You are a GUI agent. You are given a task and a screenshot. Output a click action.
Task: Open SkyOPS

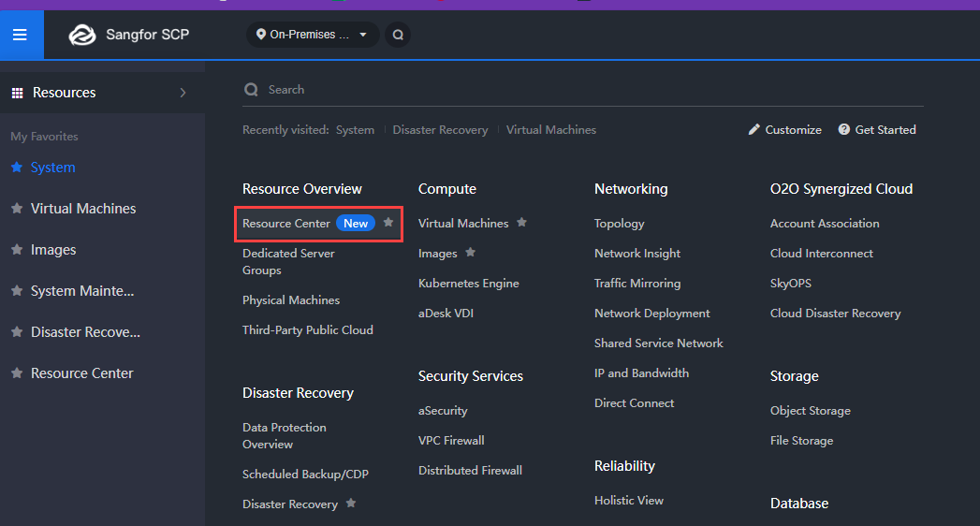click(791, 284)
